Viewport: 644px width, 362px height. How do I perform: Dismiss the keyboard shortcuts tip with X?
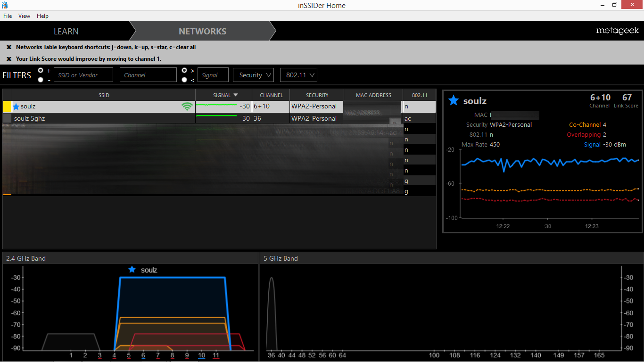pos(8,47)
